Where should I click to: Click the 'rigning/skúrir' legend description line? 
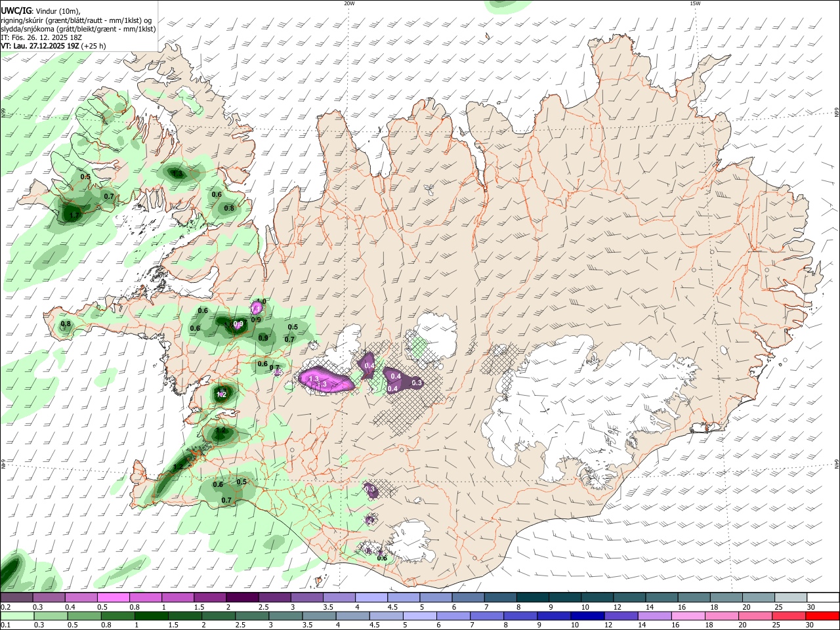click(76, 20)
